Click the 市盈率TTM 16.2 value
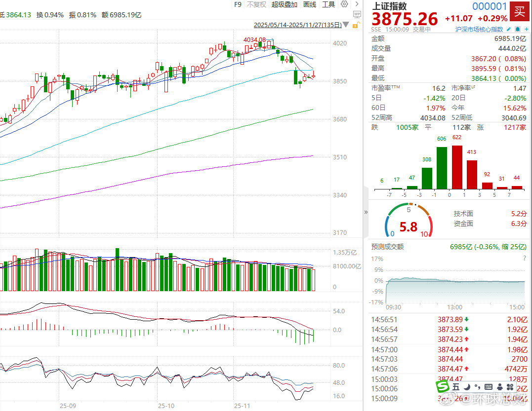The width and height of the screenshot is (532, 411). tap(439, 88)
